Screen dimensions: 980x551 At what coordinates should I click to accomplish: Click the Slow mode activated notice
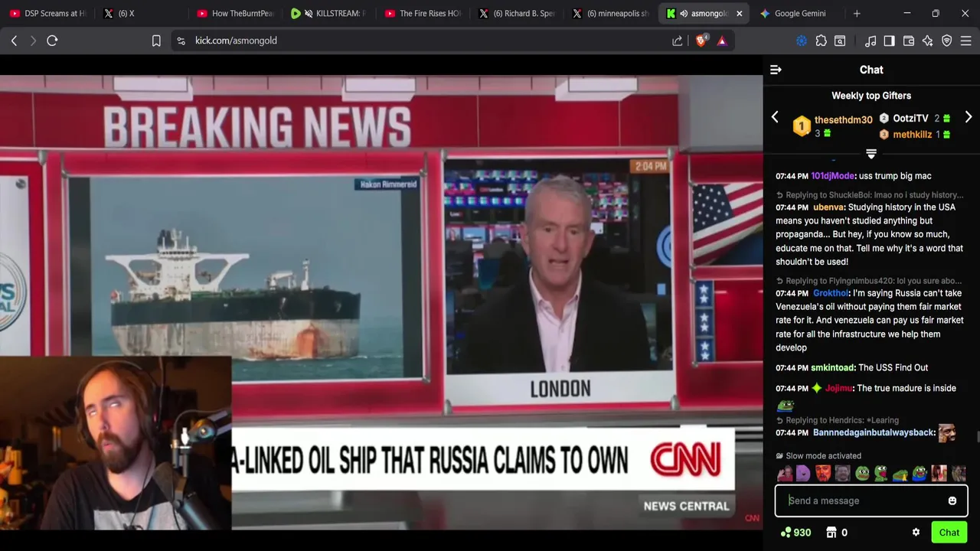[818, 456]
